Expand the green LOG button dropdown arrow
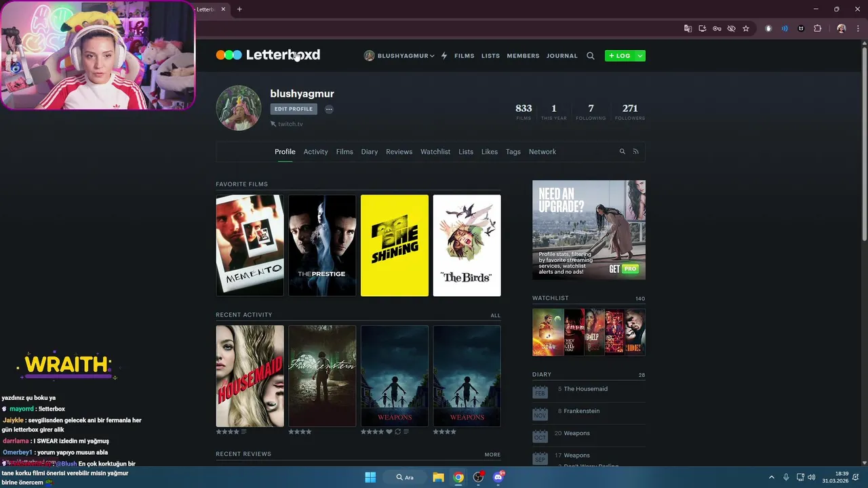Viewport: 868px width, 488px height. click(640, 56)
